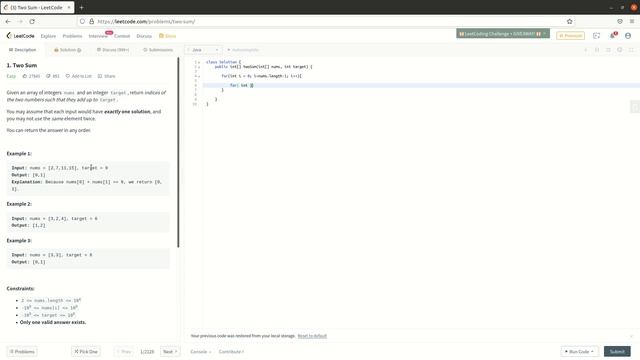Toggle editor fullscreen mode
The width and height of the screenshot is (640, 360).
tap(631, 50)
